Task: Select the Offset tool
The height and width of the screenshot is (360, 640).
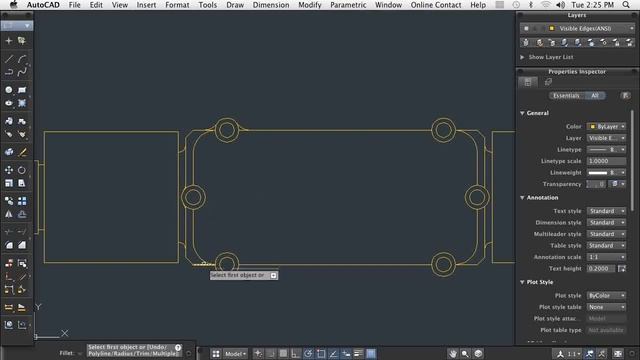Action: (22, 214)
